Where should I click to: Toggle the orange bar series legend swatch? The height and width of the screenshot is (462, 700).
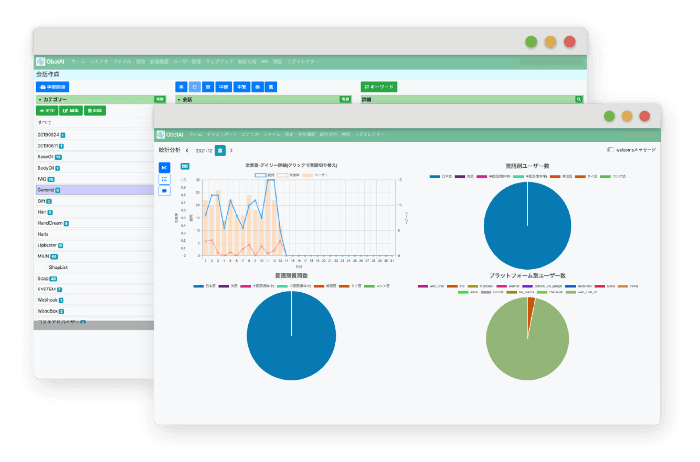click(308, 175)
